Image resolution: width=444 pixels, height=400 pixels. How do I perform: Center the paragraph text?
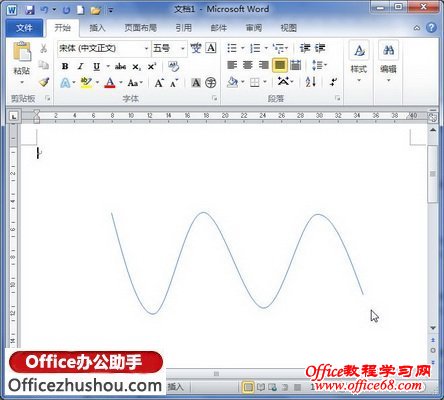click(x=248, y=65)
